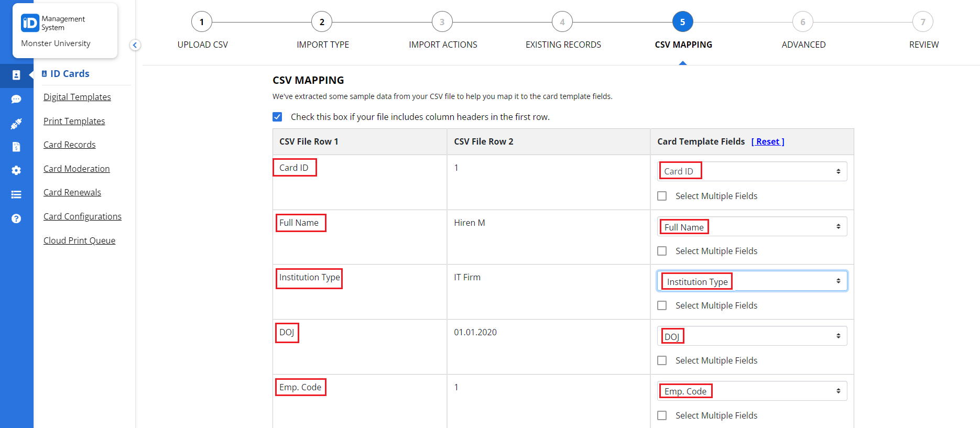Open Card Moderation link

[x=77, y=169]
